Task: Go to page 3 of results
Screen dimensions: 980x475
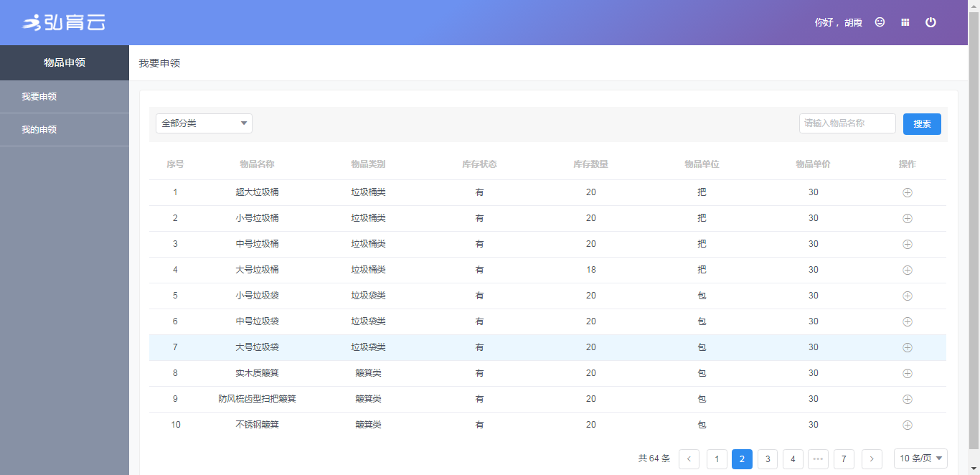Action: [768, 459]
